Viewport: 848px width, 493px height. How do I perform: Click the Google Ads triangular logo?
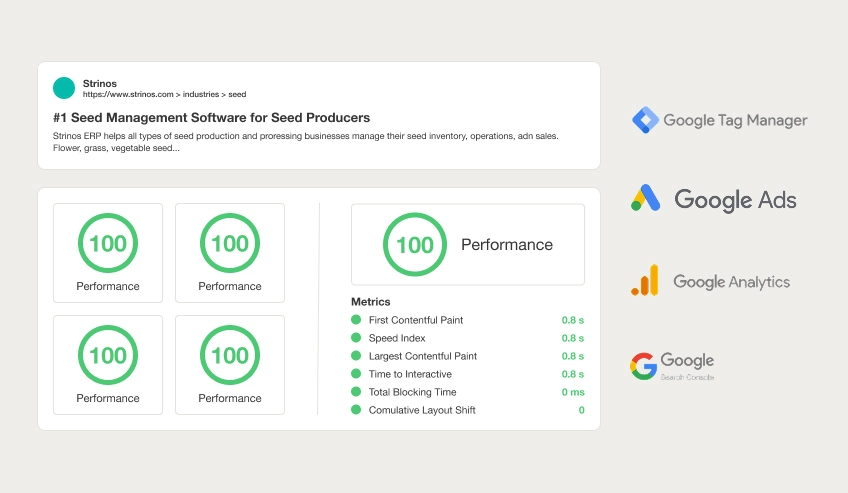click(x=646, y=198)
